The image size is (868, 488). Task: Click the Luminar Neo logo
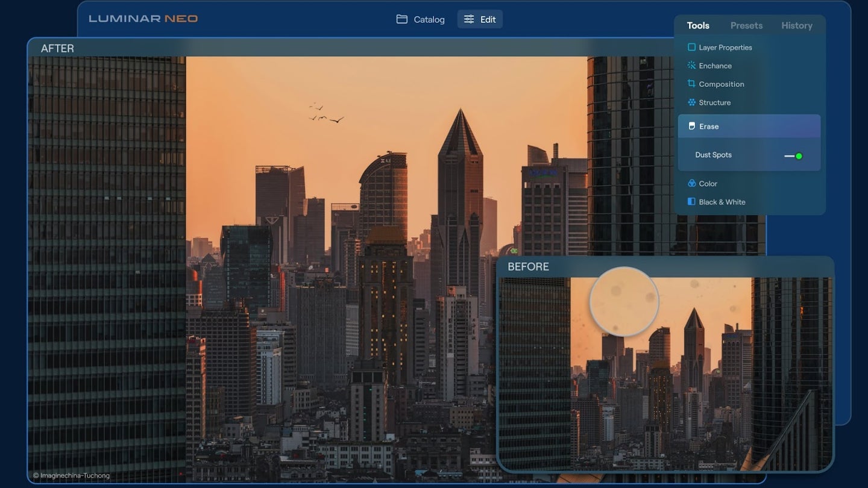(143, 19)
